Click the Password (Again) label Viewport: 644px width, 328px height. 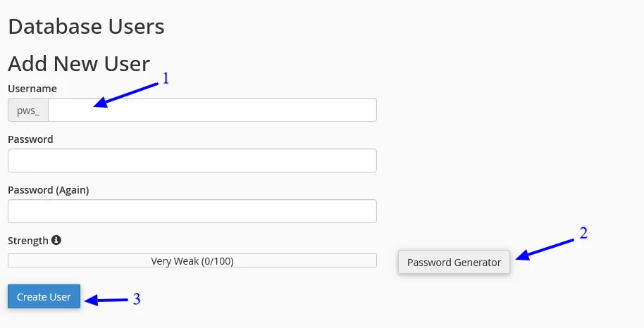(x=49, y=190)
